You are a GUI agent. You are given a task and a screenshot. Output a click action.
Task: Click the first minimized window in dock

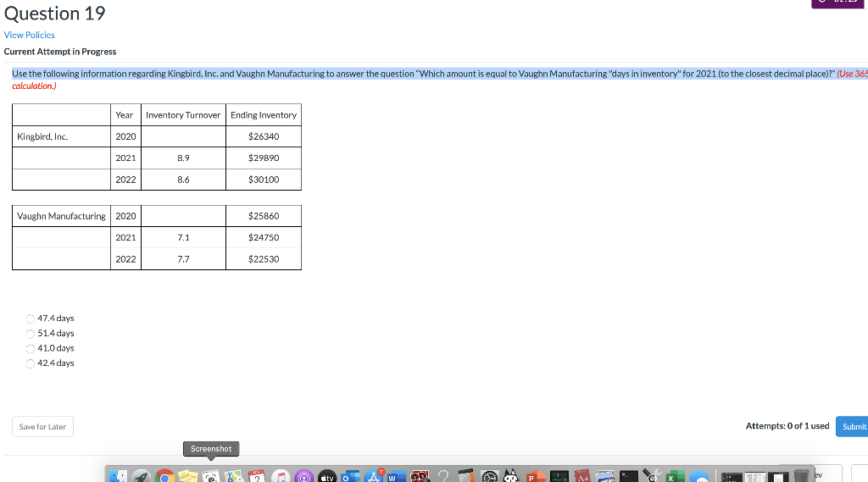click(x=732, y=476)
